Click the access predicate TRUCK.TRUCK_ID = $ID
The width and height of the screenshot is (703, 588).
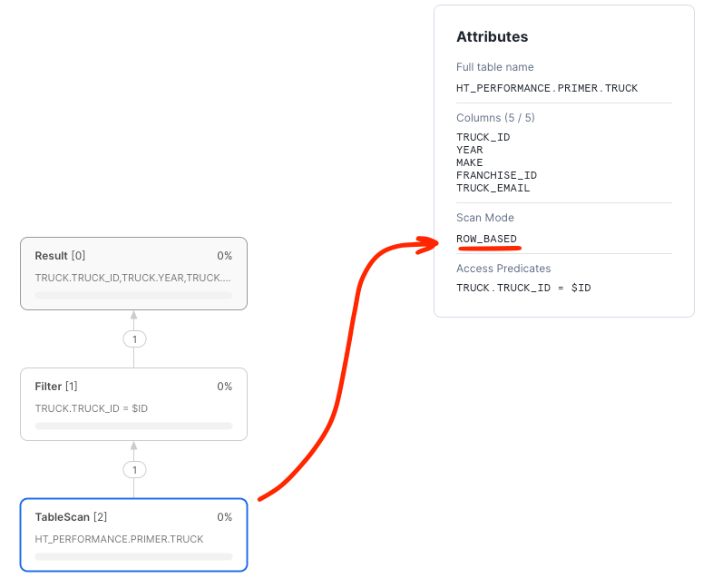[523, 288]
